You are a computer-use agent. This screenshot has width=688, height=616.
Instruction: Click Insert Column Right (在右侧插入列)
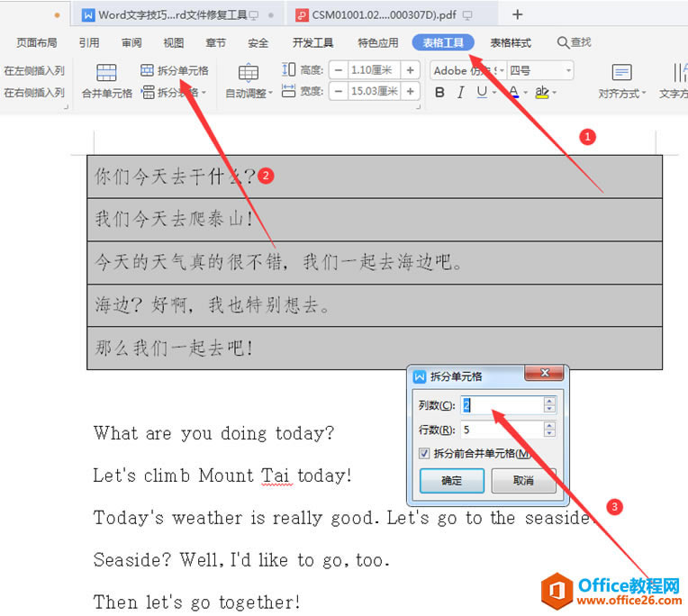(34, 93)
